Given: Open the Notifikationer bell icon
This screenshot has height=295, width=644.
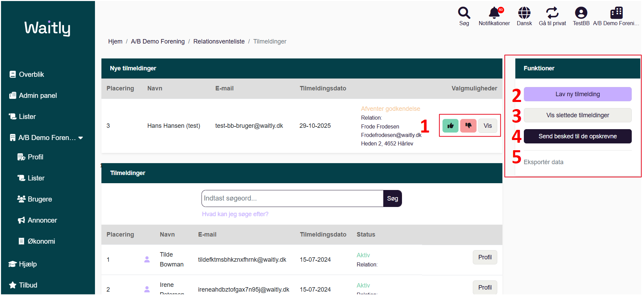Looking at the screenshot, I should coord(494,13).
